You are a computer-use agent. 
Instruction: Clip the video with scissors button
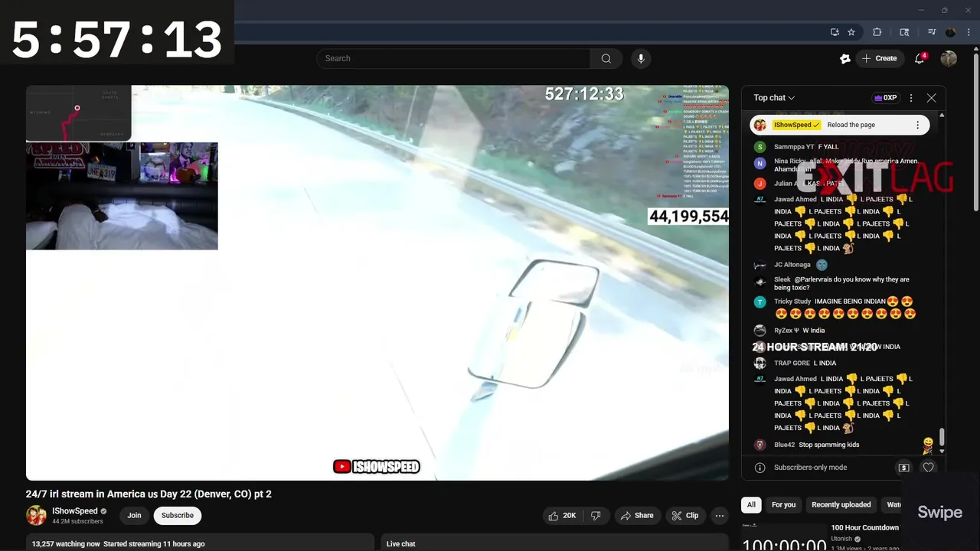click(685, 516)
